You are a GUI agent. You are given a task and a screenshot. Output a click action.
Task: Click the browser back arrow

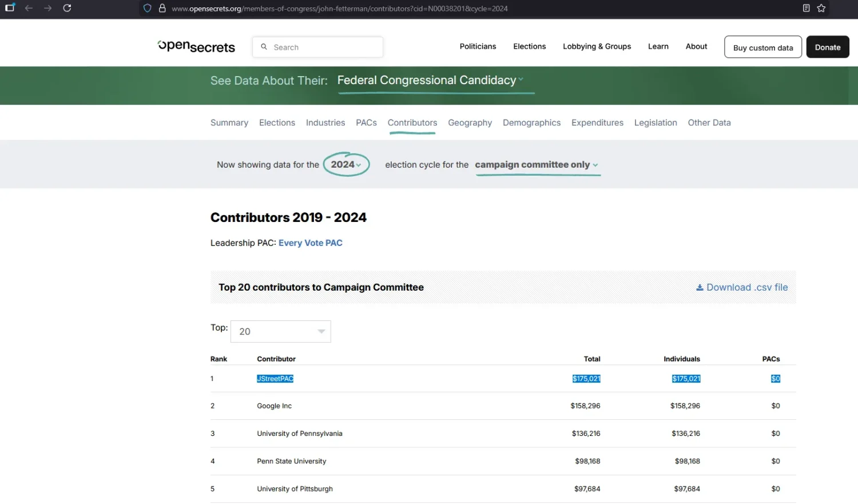pyautogui.click(x=29, y=8)
